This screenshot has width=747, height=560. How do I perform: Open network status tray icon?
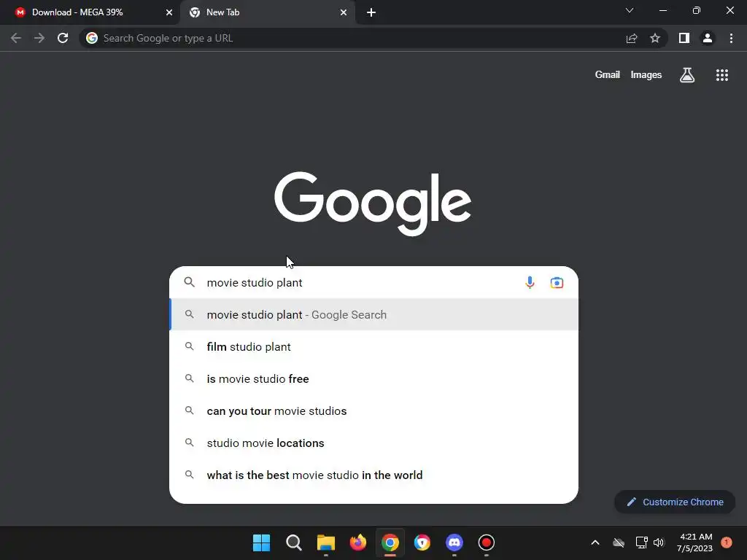click(641, 542)
